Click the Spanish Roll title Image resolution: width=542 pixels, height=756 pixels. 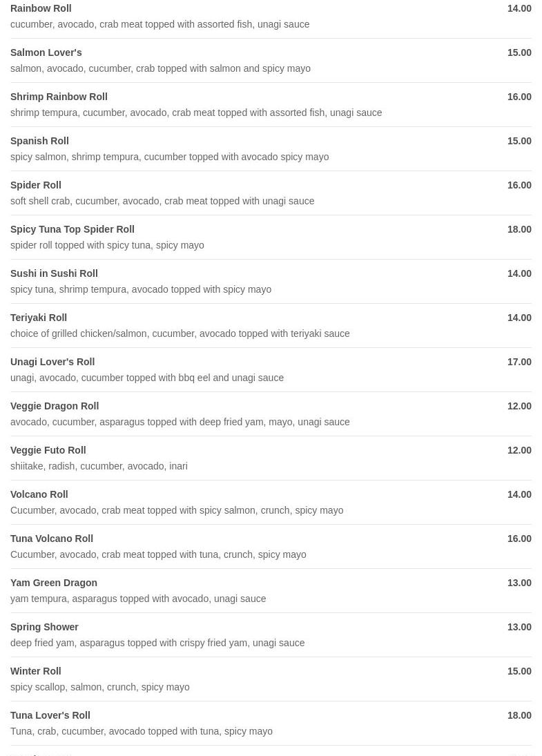pos(39,141)
